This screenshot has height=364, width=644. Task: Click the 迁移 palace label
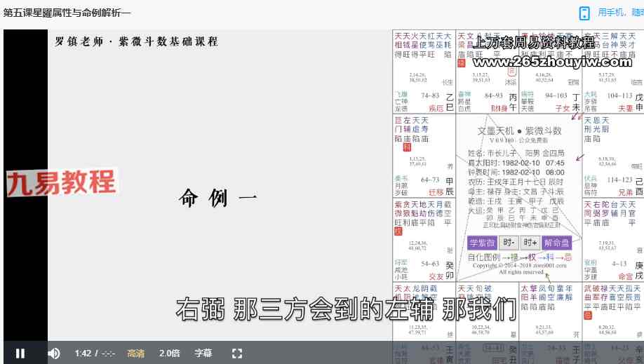436,192
